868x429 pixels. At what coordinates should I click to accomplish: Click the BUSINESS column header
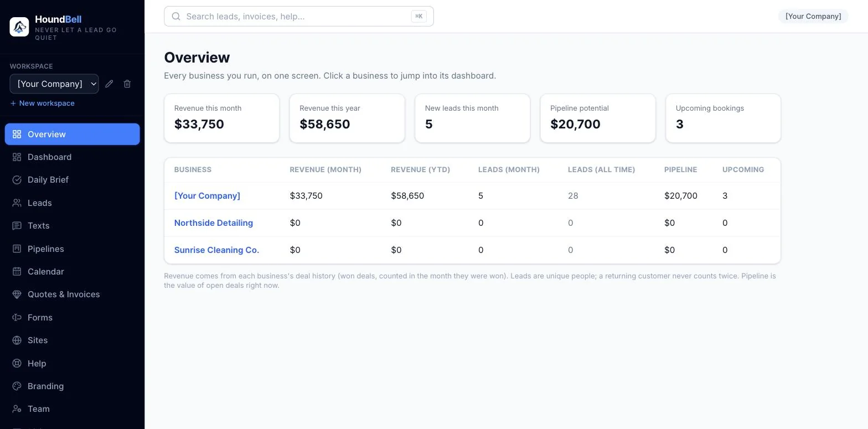coord(193,169)
